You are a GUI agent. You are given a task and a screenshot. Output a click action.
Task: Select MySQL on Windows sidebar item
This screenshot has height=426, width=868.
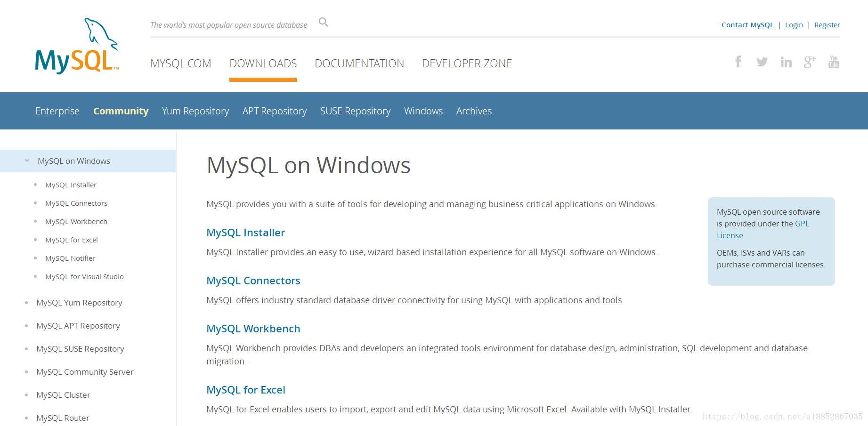pos(88,161)
